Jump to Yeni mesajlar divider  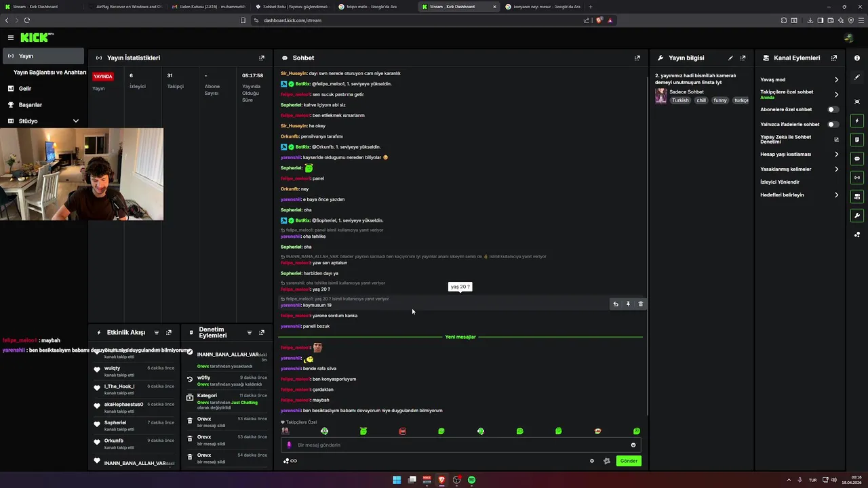pyautogui.click(x=460, y=337)
